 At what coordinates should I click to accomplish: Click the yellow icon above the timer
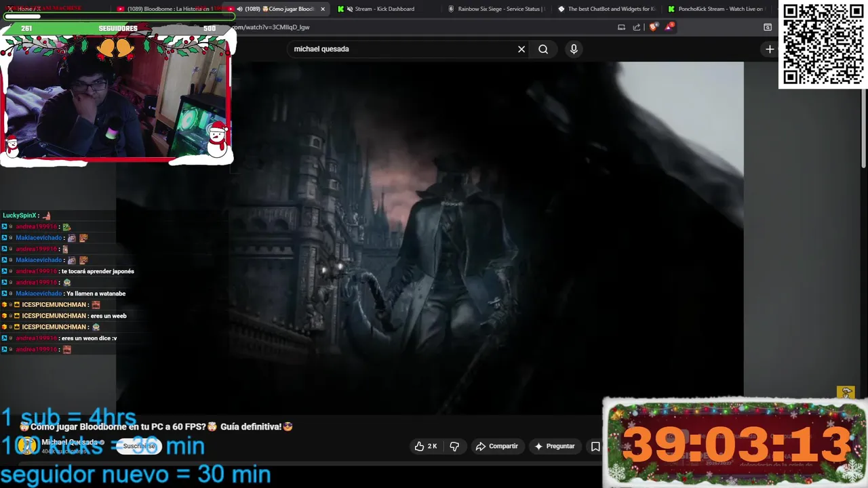point(846,392)
